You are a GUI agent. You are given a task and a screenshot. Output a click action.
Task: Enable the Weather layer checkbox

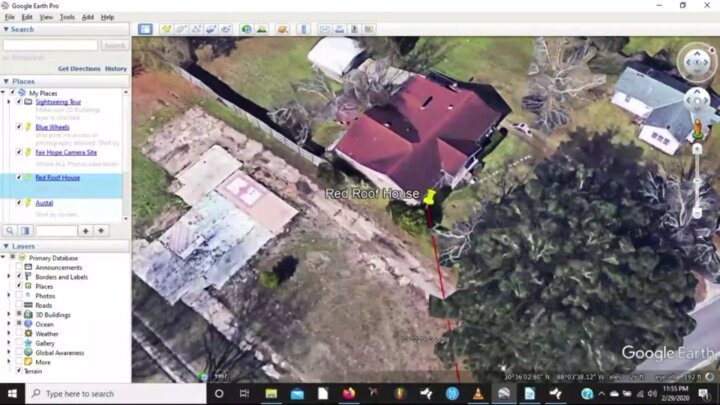coord(19,333)
